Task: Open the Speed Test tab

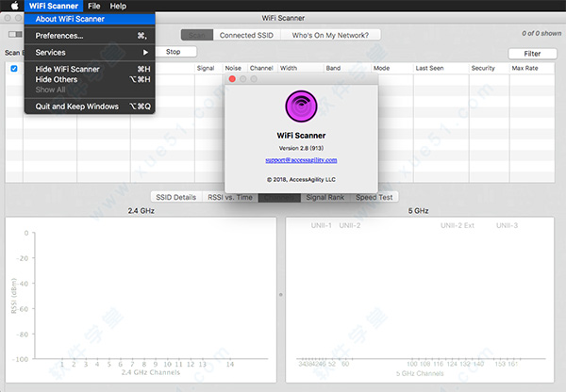Action: (375, 197)
